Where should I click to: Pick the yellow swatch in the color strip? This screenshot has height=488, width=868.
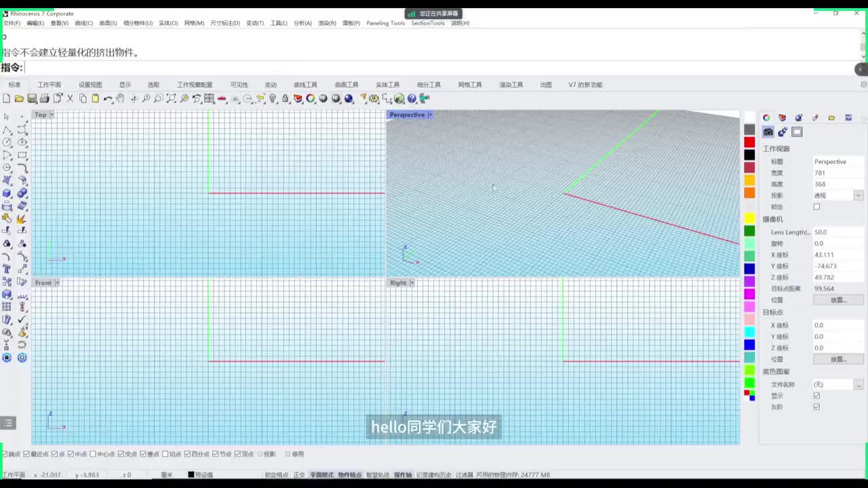tap(749, 218)
